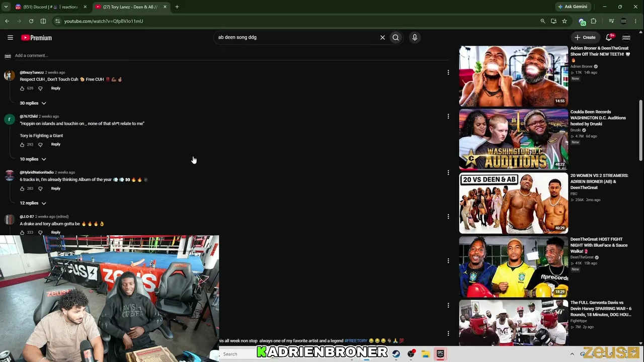Screen dimensions: 644x362
Task: Expand the 10 replies thread
Action: pos(33,159)
